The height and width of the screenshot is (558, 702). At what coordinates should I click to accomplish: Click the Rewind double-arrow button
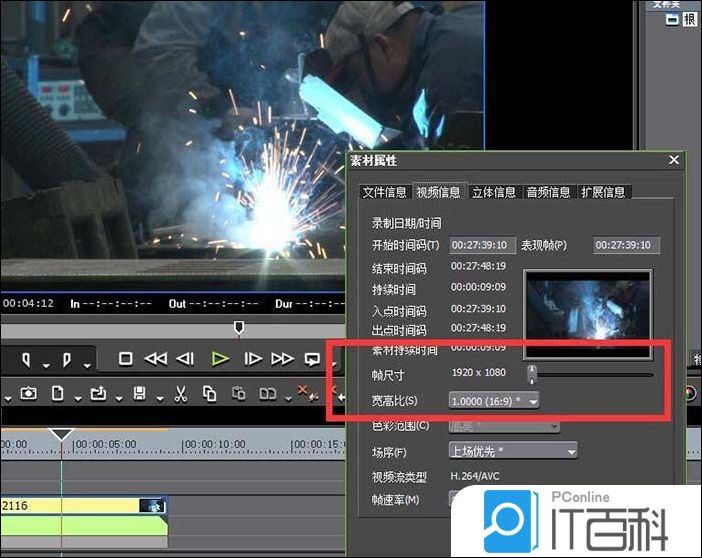click(155, 358)
